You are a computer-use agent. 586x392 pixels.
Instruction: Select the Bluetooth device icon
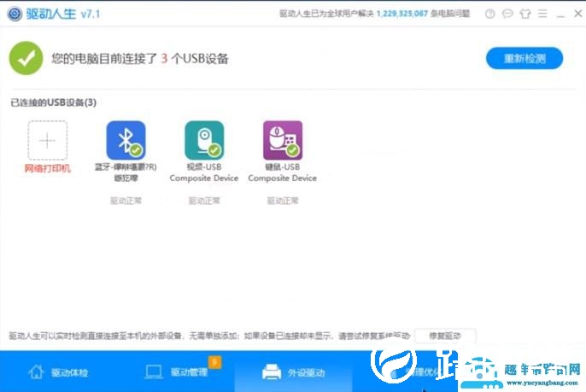point(126,140)
